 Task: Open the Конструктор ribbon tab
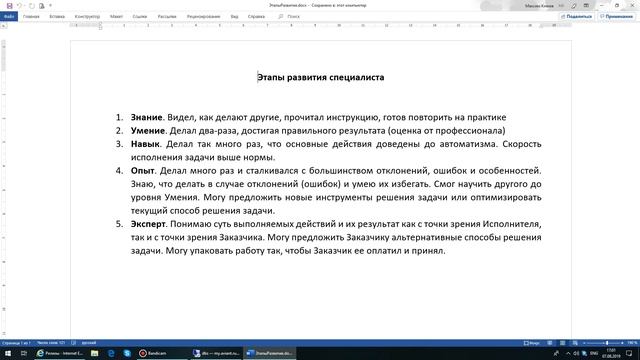click(87, 17)
